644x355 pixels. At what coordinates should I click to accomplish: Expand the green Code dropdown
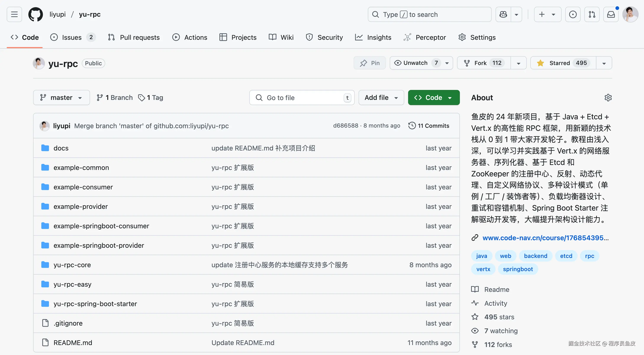[x=433, y=98]
